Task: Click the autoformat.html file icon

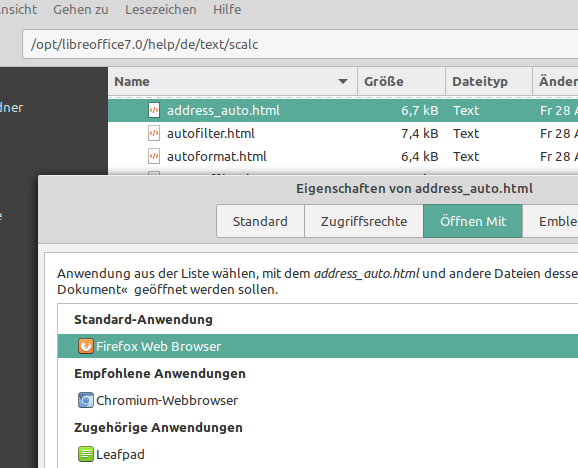Action: click(x=154, y=157)
